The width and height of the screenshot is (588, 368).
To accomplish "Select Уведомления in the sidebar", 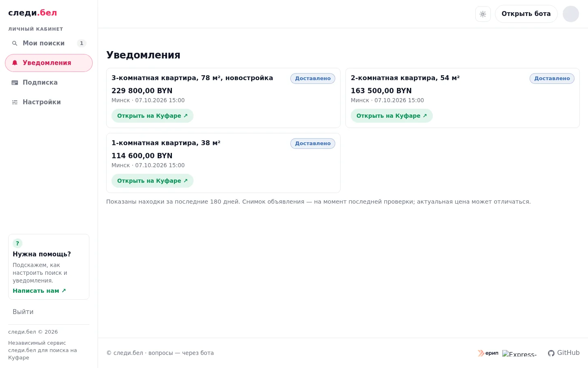I will [x=49, y=63].
